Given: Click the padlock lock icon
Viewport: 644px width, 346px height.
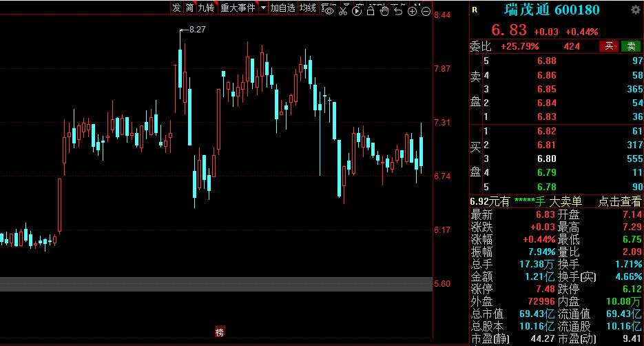Looking at the screenshot, I should [x=371, y=11].
